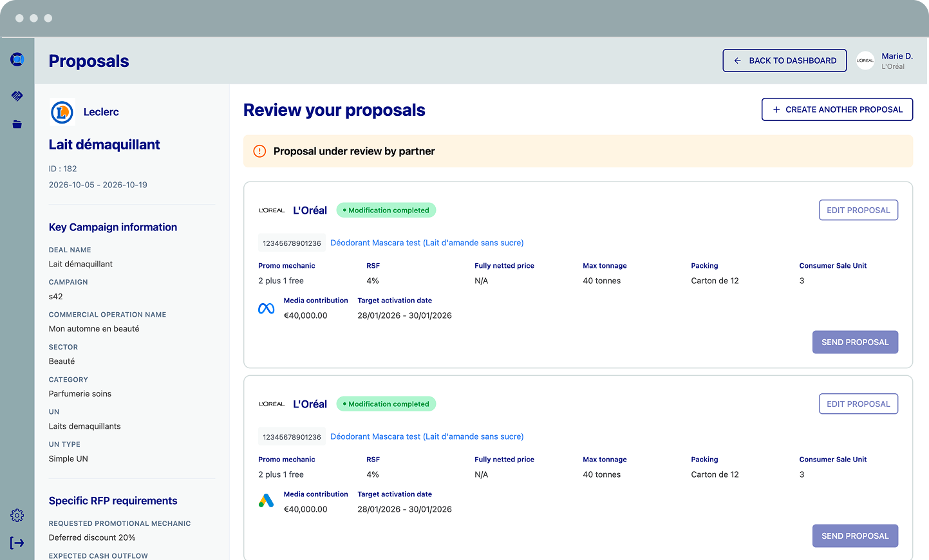The height and width of the screenshot is (560, 929).
Task: Click N/A netted price in Google Ads proposal
Action: click(x=482, y=474)
